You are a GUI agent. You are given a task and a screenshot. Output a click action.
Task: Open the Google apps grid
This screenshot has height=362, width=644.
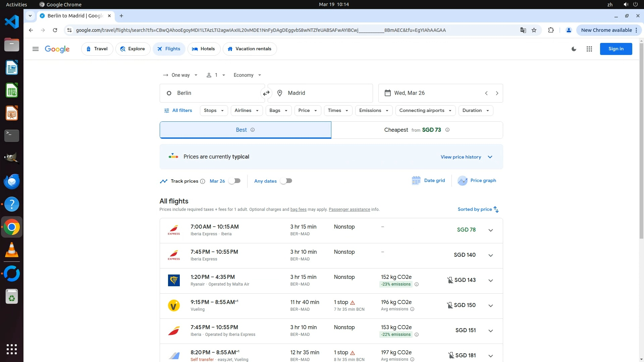pyautogui.click(x=589, y=49)
